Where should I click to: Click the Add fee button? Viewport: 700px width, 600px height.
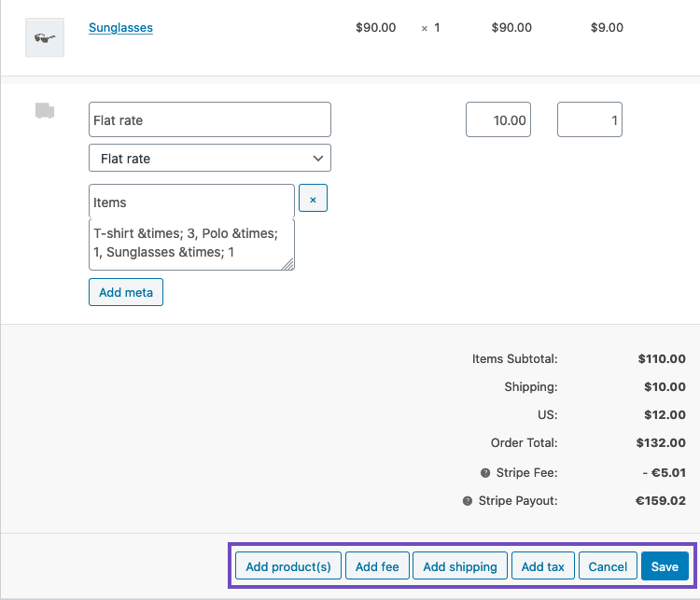(x=377, y=566)
